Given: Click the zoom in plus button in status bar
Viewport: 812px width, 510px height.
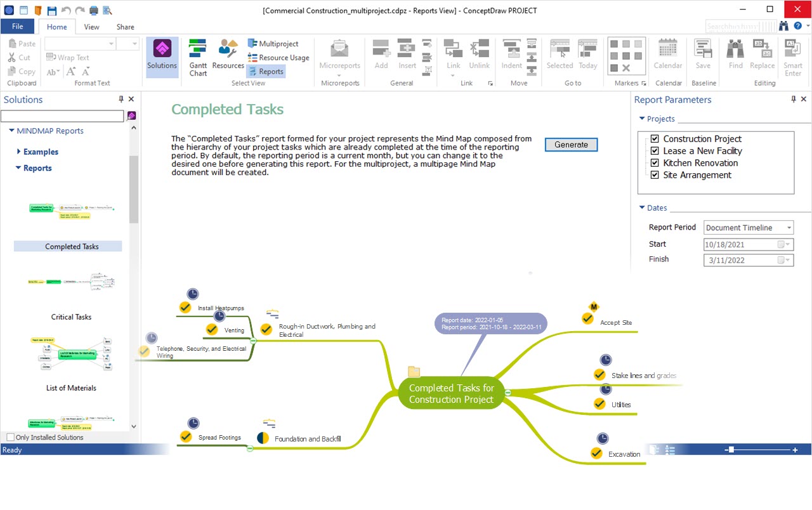Looking at the screenshot, I should [795, 450].
